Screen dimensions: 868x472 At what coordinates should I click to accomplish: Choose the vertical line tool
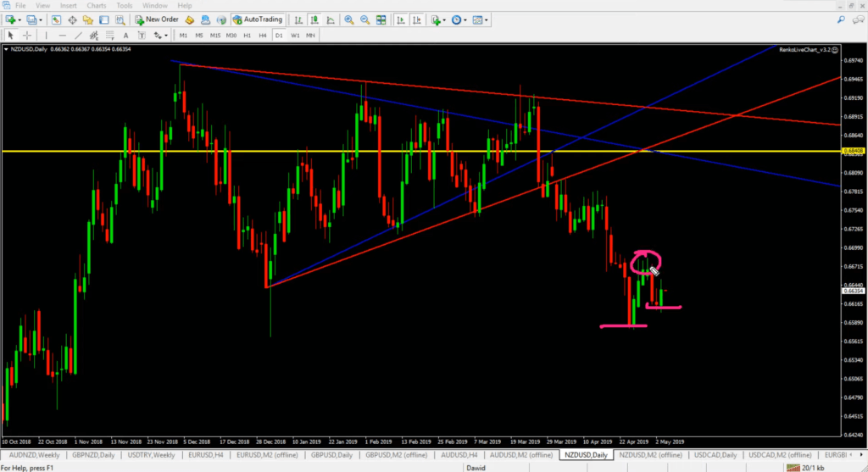[47, 35]
